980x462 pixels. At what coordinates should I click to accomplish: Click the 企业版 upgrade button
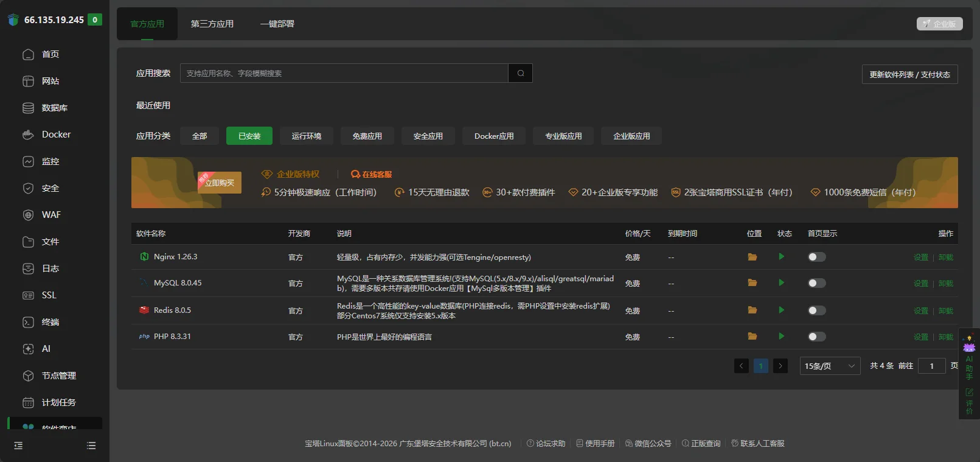[940, 24]
